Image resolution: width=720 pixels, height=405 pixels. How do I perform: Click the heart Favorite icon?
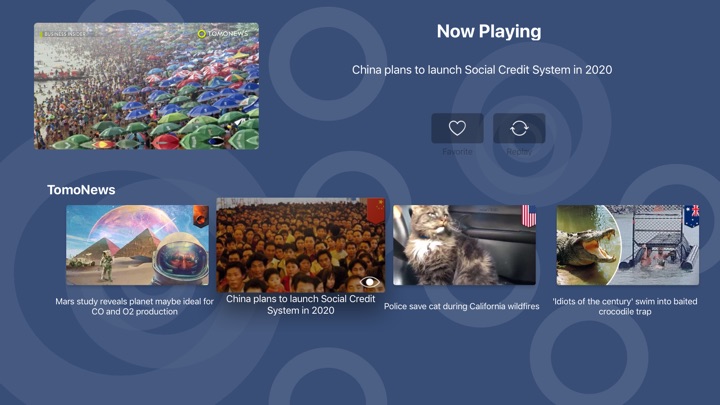pos(457,128)
